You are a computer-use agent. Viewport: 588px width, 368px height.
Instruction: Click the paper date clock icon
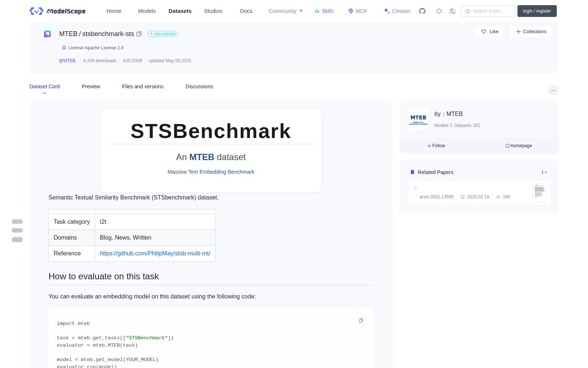(463, 197)
